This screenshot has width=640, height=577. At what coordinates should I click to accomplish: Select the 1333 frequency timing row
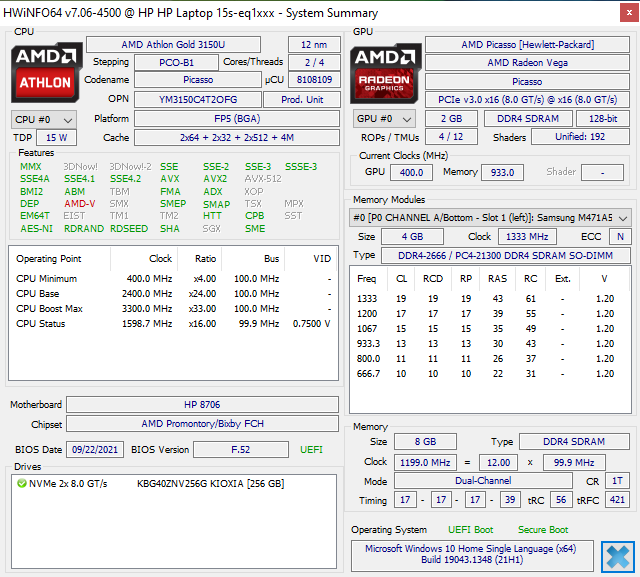tap(490, 299)
